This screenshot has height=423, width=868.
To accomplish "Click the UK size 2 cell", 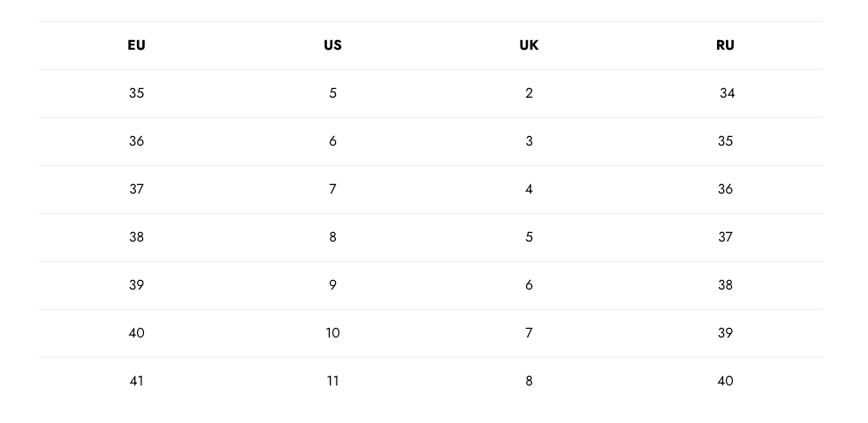I will (x=529, y=93).
